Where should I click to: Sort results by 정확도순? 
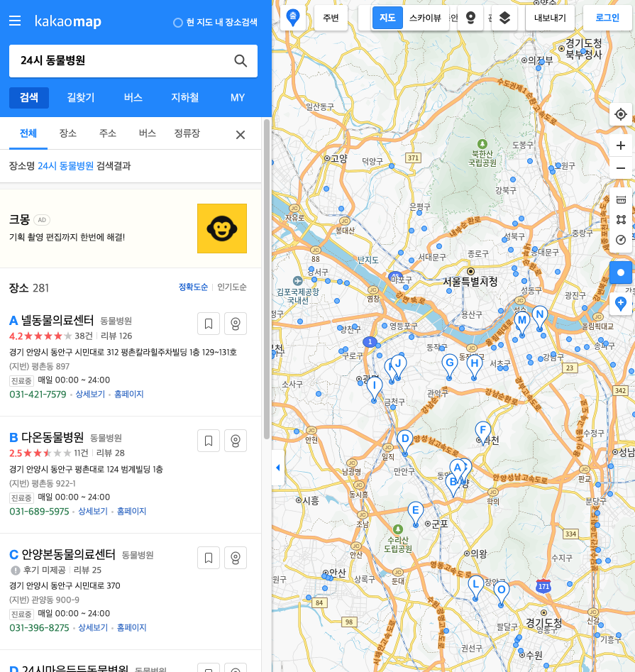(193, 287)
